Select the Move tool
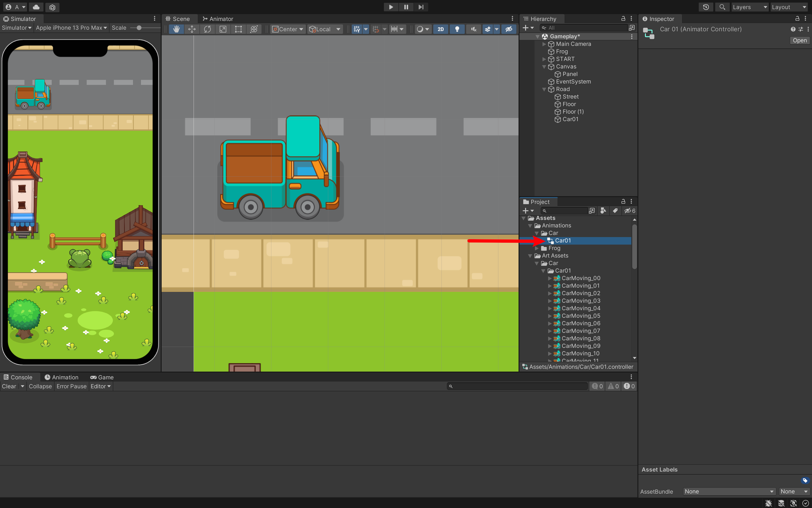 point(192,29)
